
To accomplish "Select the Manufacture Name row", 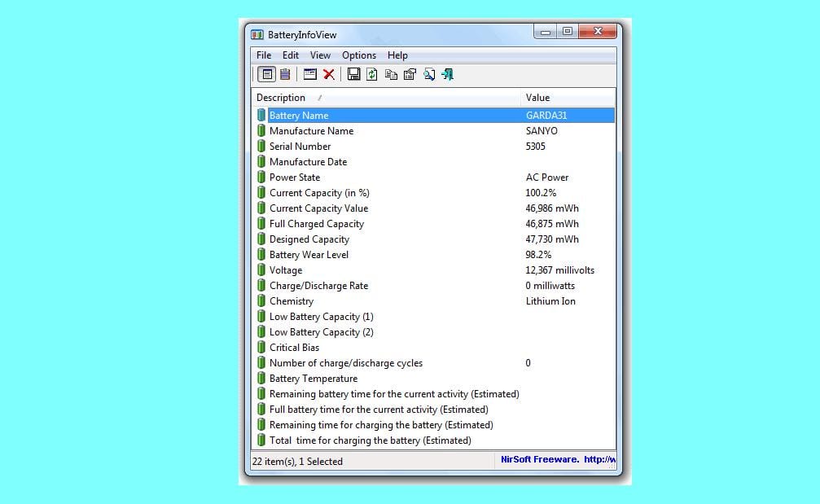I will pos(433,131).
